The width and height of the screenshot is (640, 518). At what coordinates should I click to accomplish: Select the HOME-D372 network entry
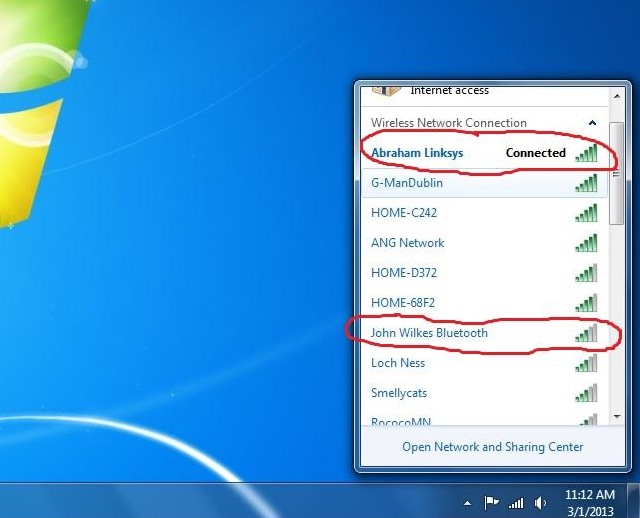tap(404, 273)
